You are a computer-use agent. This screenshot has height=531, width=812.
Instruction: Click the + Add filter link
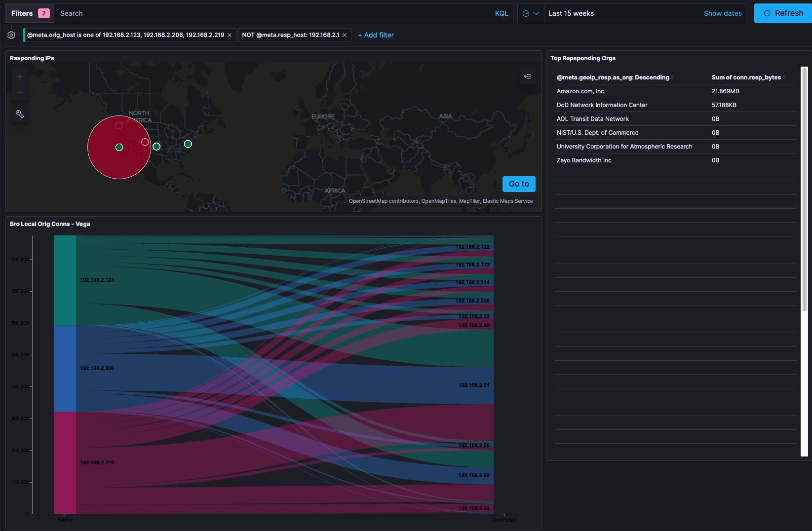coord(376,35)
